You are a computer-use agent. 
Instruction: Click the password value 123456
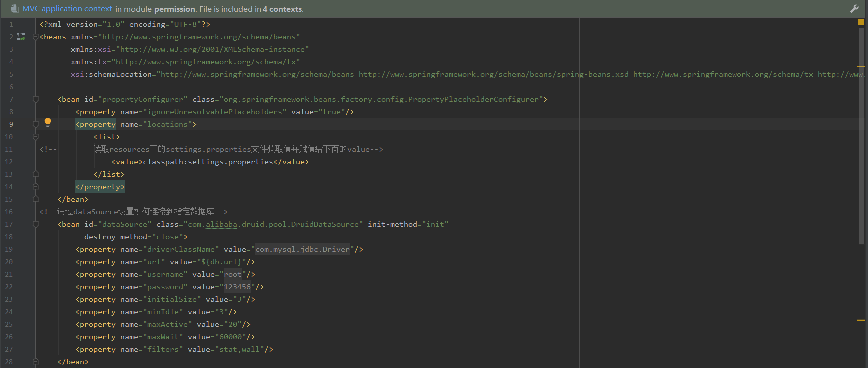point(237,287)
